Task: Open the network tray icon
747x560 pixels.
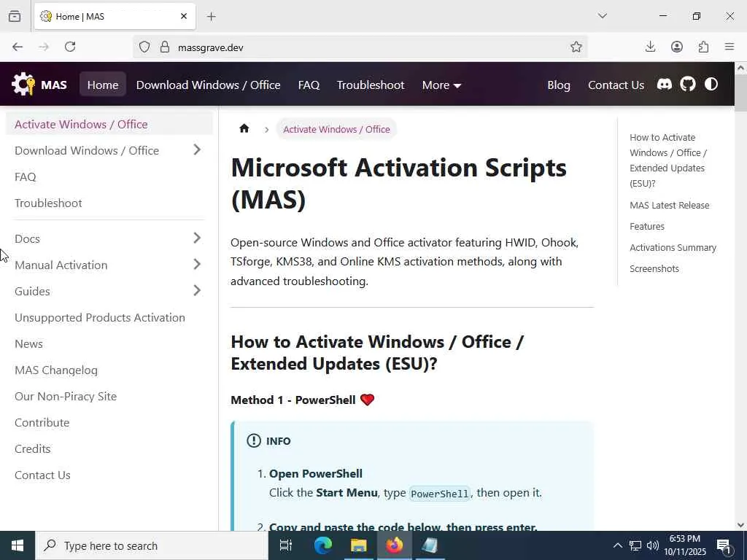Action: click(635, 545)
